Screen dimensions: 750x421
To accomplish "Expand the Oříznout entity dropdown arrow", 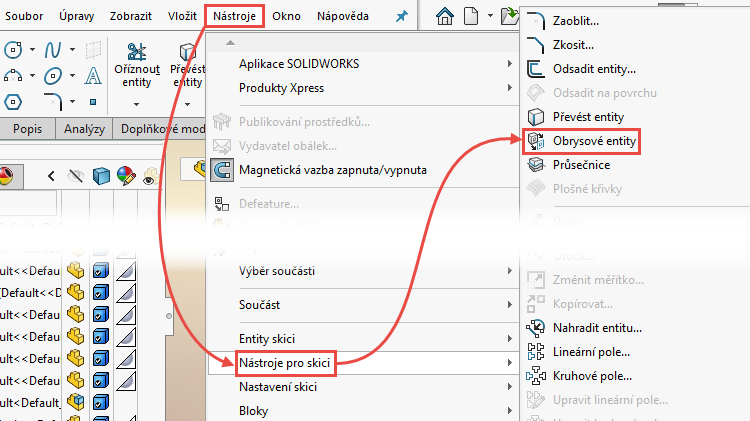I will coord(136,104).
